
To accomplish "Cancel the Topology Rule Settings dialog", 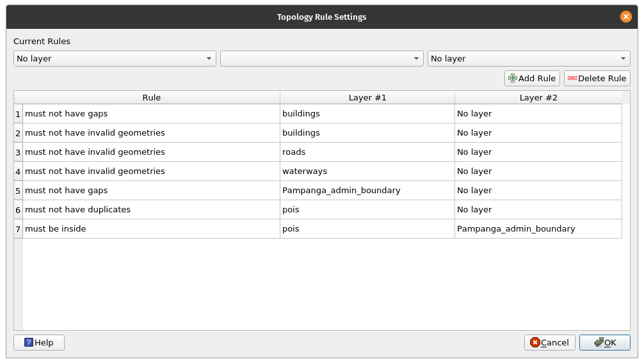I will click(x=549, y=343).
